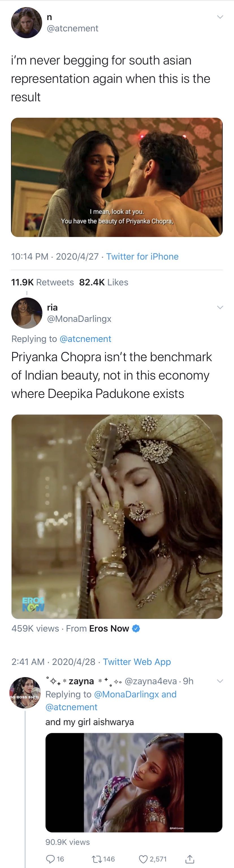Open Twitter for iPhone source link
The height and width of the screenshot is (868, 234).
click(142, 257)
